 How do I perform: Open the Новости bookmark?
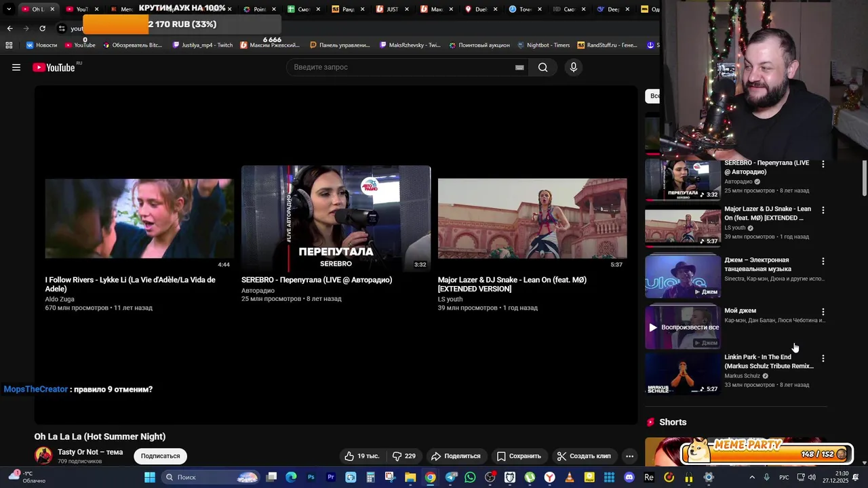41,45
